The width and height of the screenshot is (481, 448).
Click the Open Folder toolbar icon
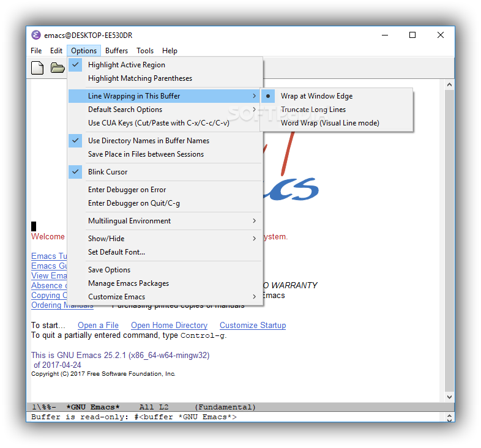58,67
